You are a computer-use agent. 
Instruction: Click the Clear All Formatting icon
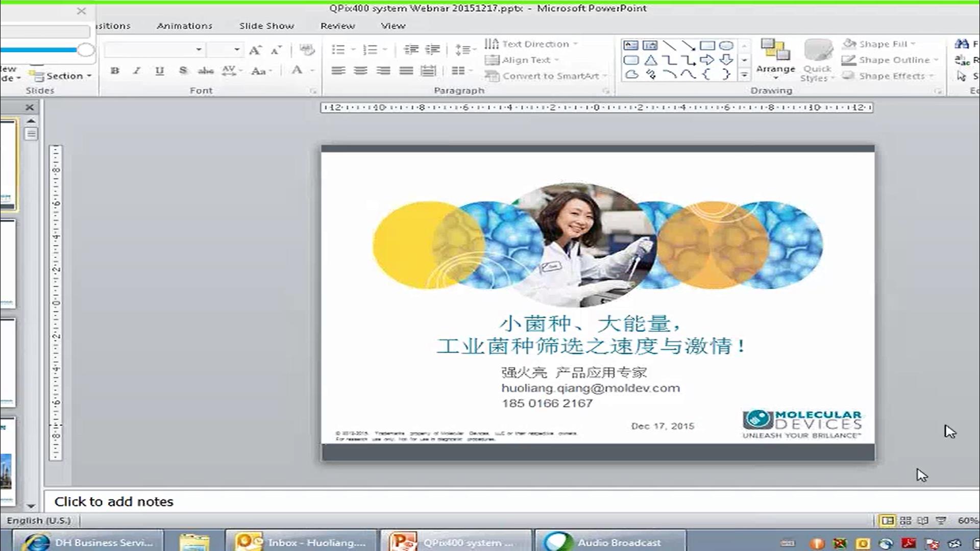tap(307, 49)
